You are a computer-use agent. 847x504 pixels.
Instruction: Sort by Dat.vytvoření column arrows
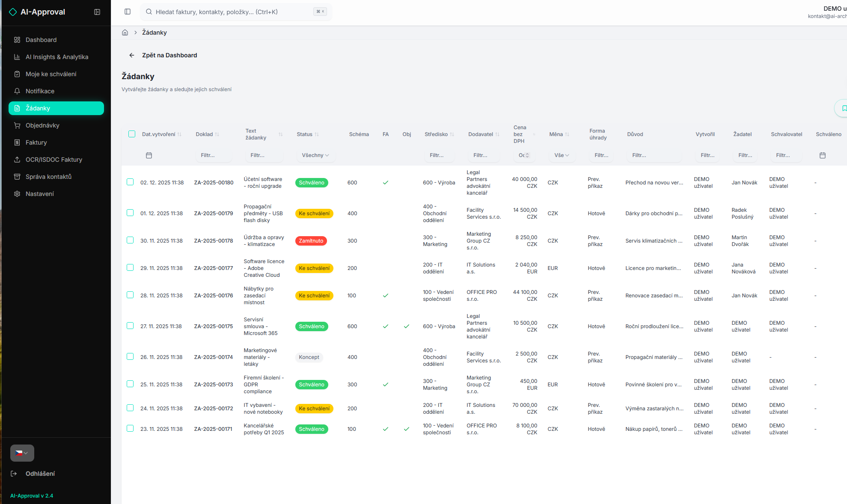179,134
